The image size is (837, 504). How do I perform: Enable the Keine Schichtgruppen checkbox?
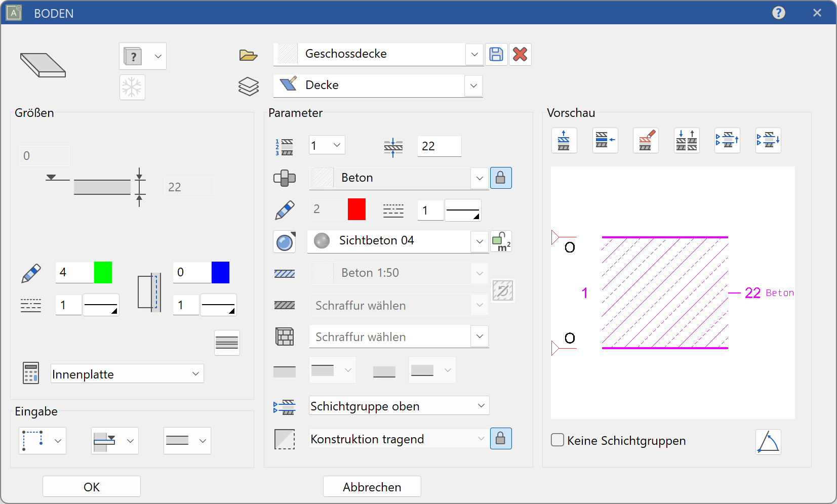[x=557, y=440]
